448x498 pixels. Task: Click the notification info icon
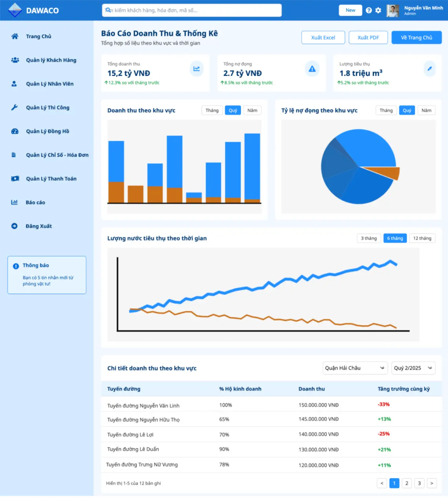coord(16,266)
